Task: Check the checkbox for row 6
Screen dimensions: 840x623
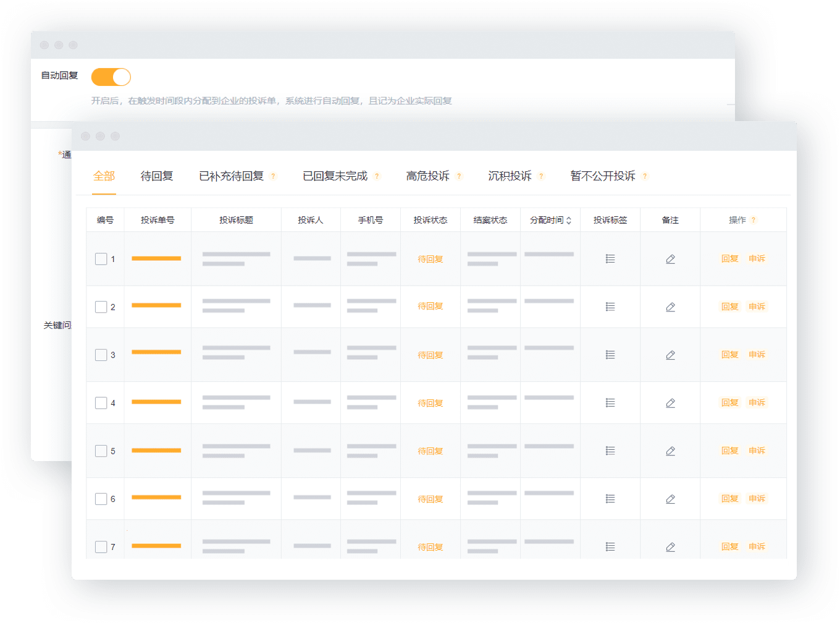Action: click(101, 499)
